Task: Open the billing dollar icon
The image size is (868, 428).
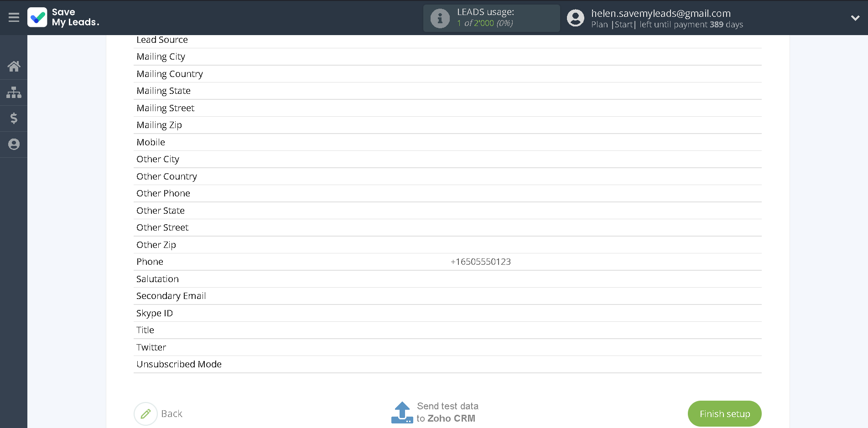Action: coord(14,119)
